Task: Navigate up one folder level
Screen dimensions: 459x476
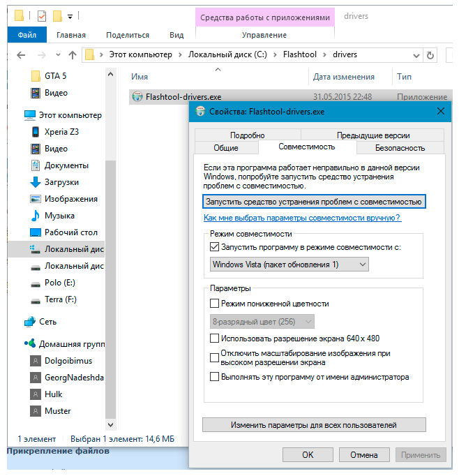Action: click(73, 55)
